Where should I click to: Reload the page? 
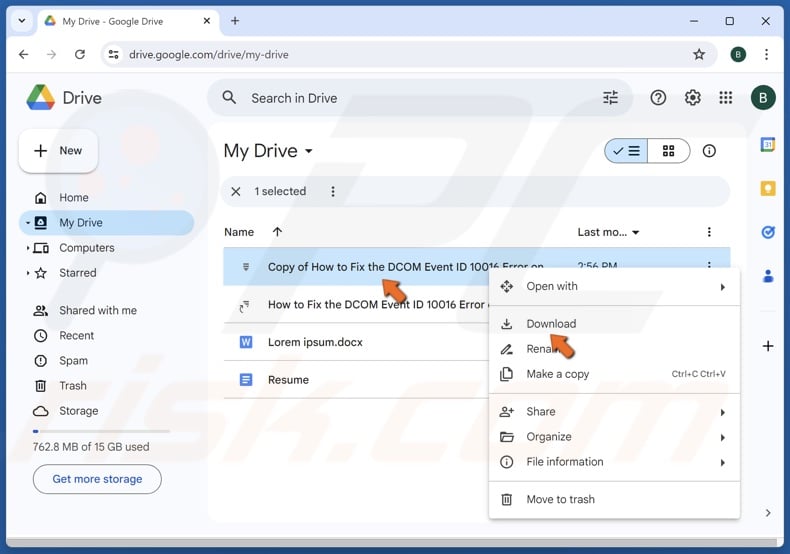pos(80,54)
